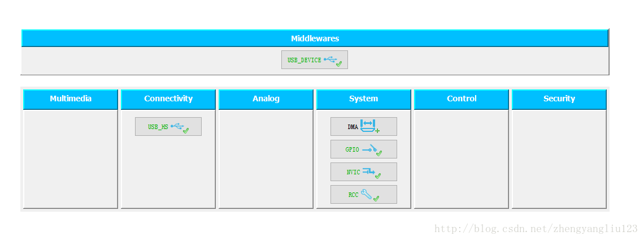Screen dimensions: 644x240
Task: Click the Connectivity category header
Action: pyautogui.click(x=168, y=99)
